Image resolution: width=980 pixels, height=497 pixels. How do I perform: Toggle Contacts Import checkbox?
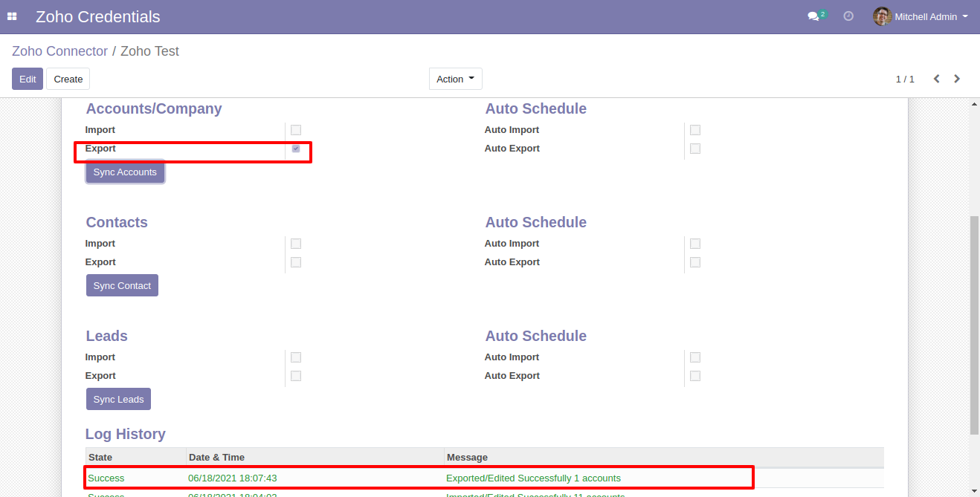tap(296, 244)
